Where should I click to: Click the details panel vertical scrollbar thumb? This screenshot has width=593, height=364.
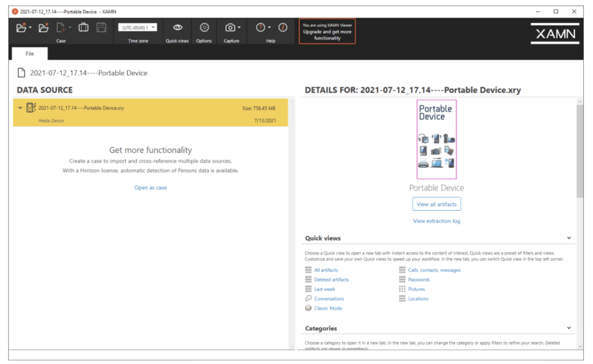click(x=580, y=151)
